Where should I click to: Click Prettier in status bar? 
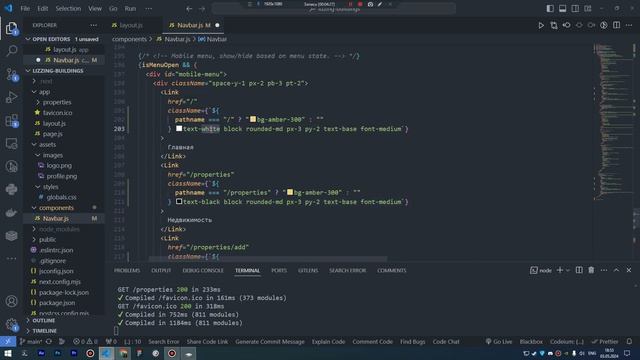click(605, 341)
